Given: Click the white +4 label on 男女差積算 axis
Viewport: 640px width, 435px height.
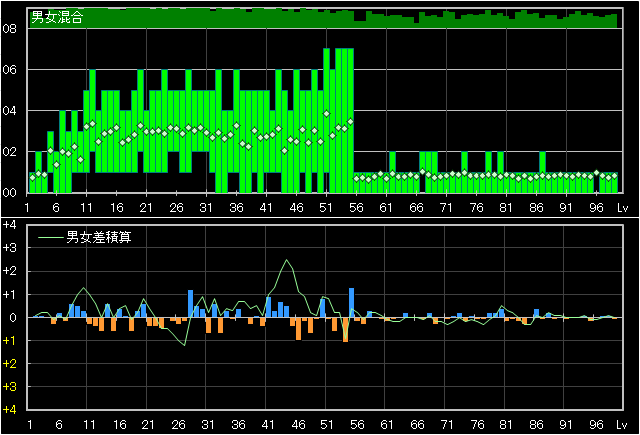Looking at the screenshot, I should [x=10, y=225].
